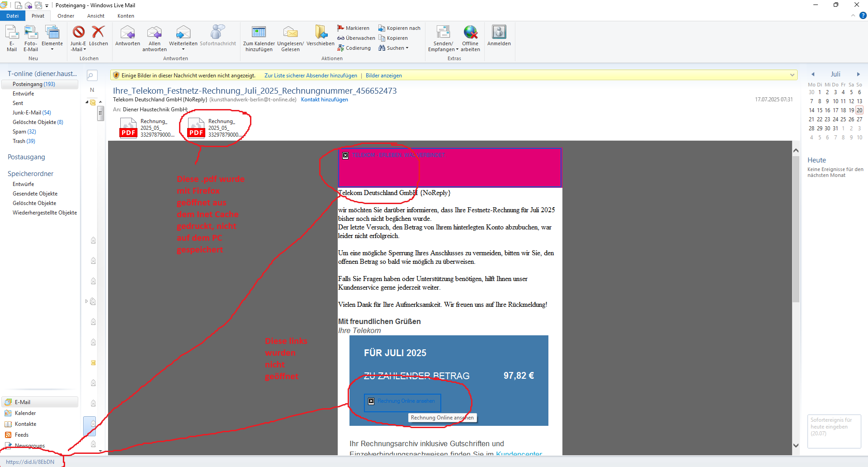868x467 pixels.
Task: Click the Anmelden icon
Action: [499, 36]
